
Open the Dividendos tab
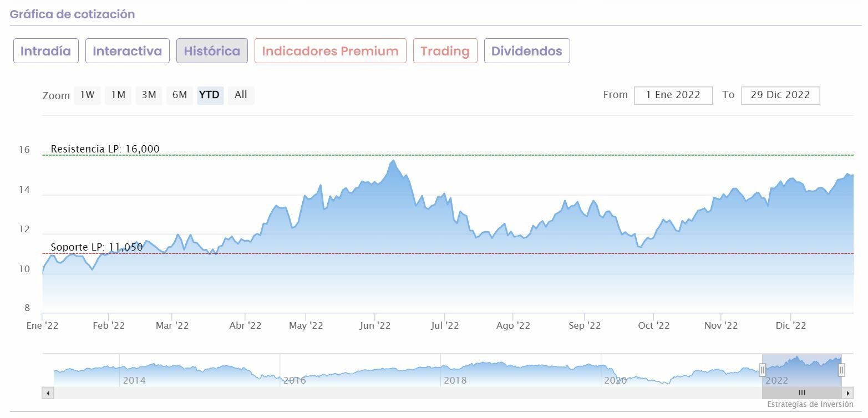click(527, 51)
